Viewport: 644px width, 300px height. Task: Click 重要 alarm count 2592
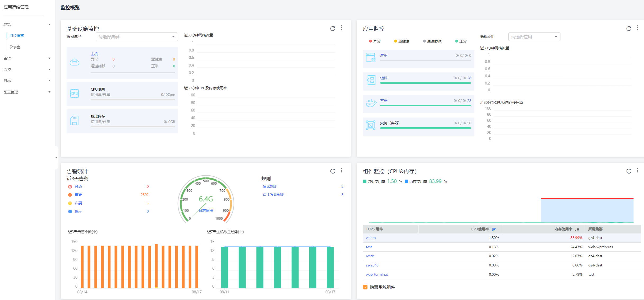click(x=145, y=195)
